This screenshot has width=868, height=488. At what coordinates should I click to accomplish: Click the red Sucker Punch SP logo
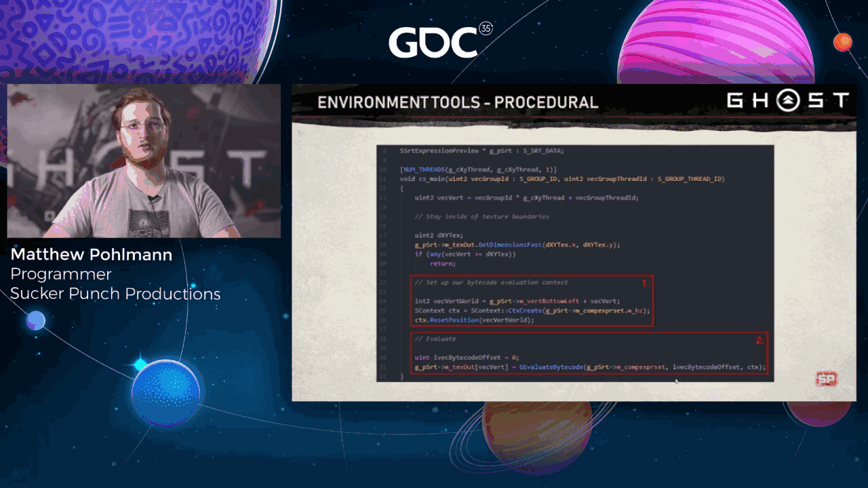pyautogui.click(x=826, y=380)
